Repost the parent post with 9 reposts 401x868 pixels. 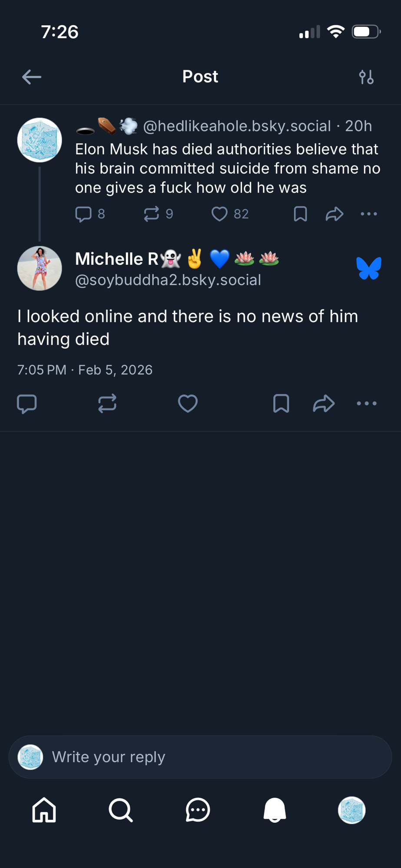coord(152,214)
